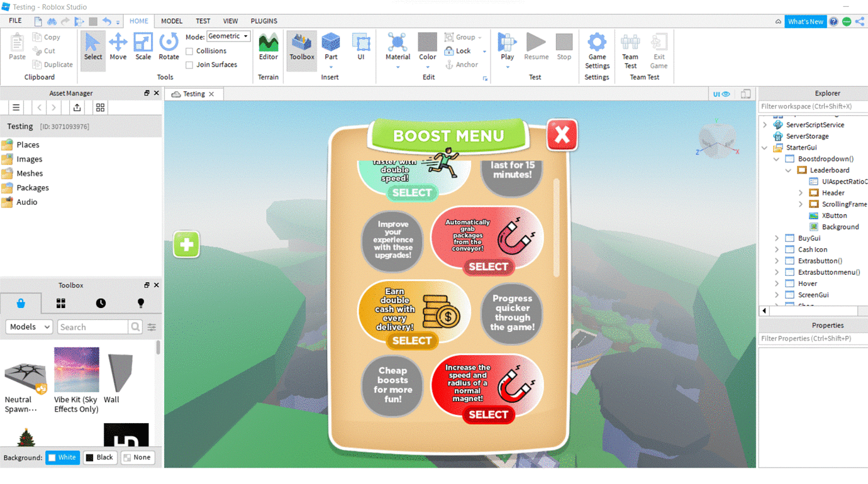Click the Anchor icon in the Edit group
The image size is (868, 484).
[x=448, y=65]
